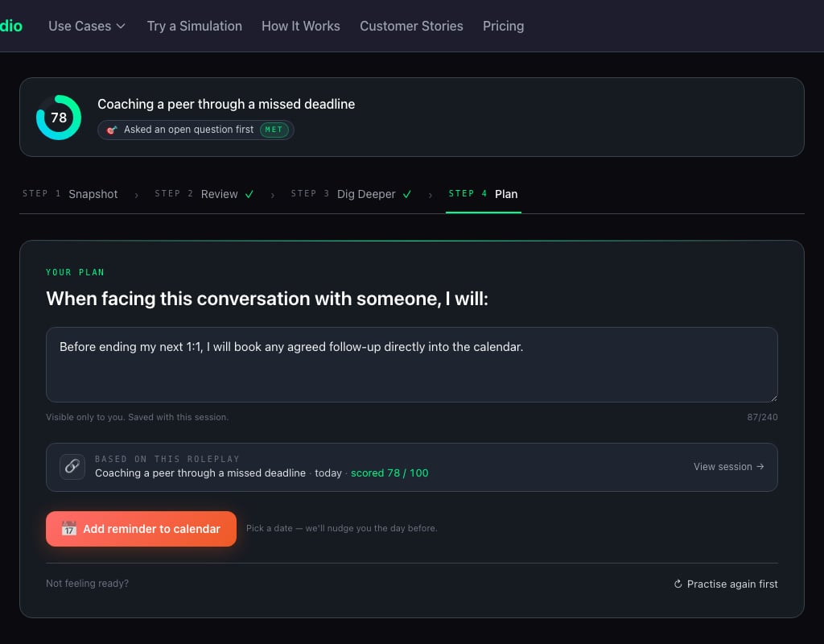
Task: Click the 78 score ring
Action: (58, 118)
